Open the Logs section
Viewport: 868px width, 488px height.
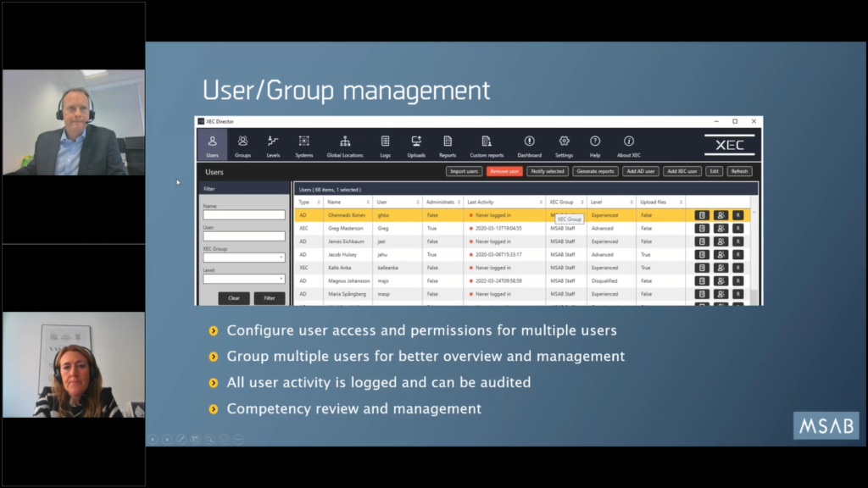[386, 146]
